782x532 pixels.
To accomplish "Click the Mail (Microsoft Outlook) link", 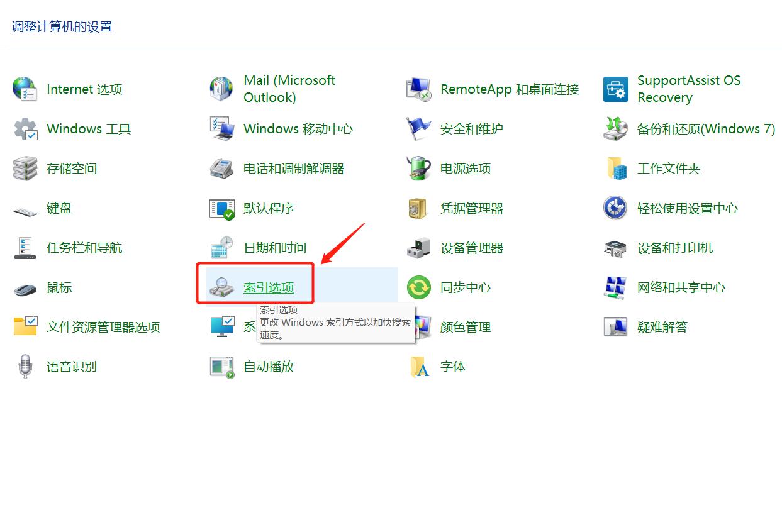I will coord(289,89).
